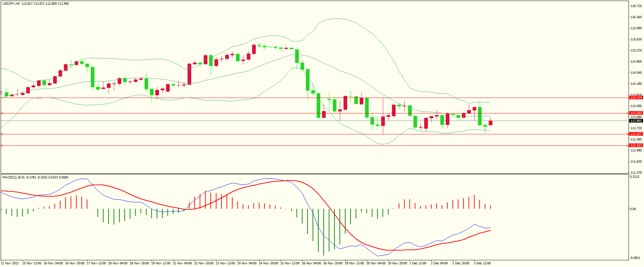Select the 112.527 red price tag
This screenshot has height=267, width=644.
click(x=636, y=134)
